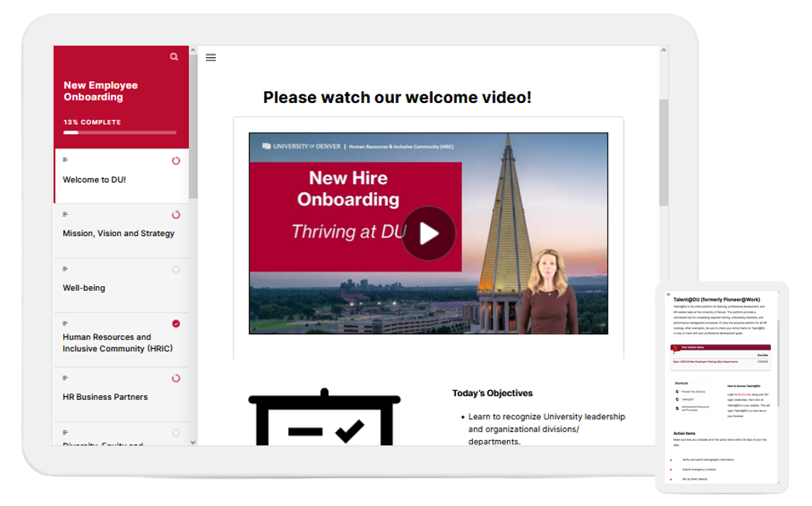Click the Talent@DU shortcut icon
This screenshot has height=506, width=812.
click(x=677, y=400)
